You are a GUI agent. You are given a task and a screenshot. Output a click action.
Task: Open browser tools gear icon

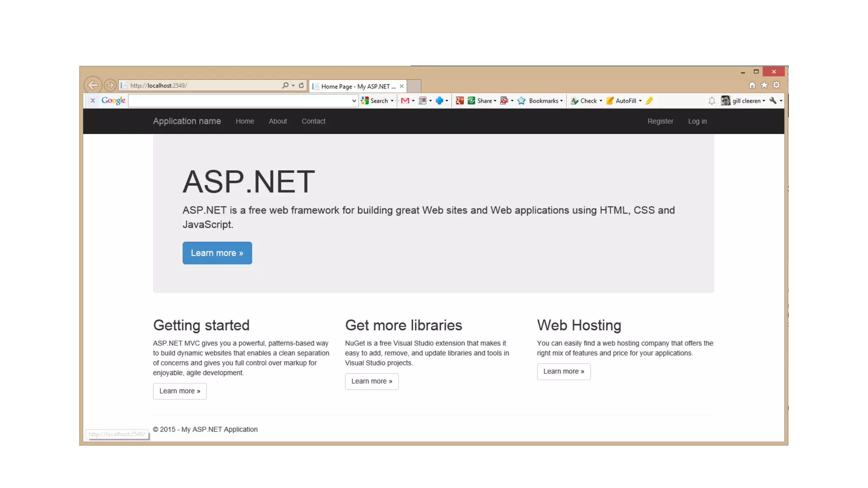776,85
